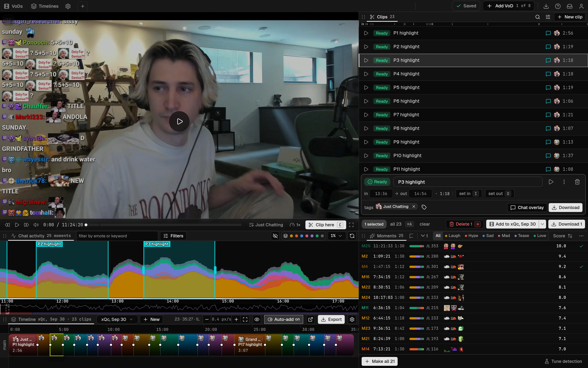
Task: Click the New clip button
Action: pos(570,17)
